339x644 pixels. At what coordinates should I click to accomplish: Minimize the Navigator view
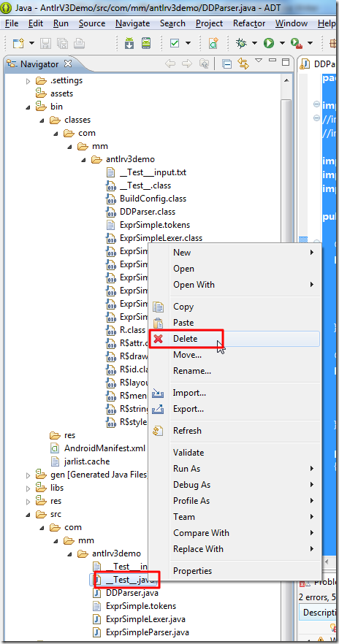click(x=272, y=61)
